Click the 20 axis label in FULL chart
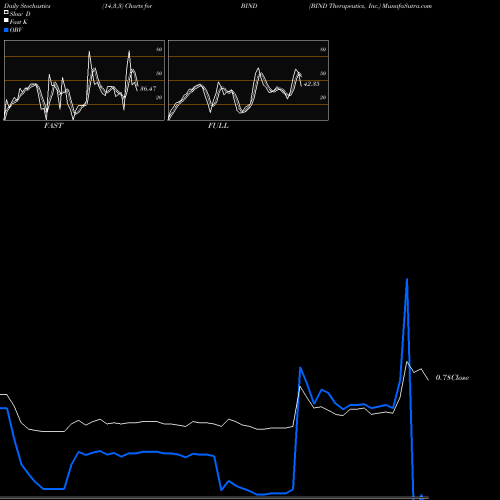The width and height of the screenshot is (500, 500). (x=323, y=97)
